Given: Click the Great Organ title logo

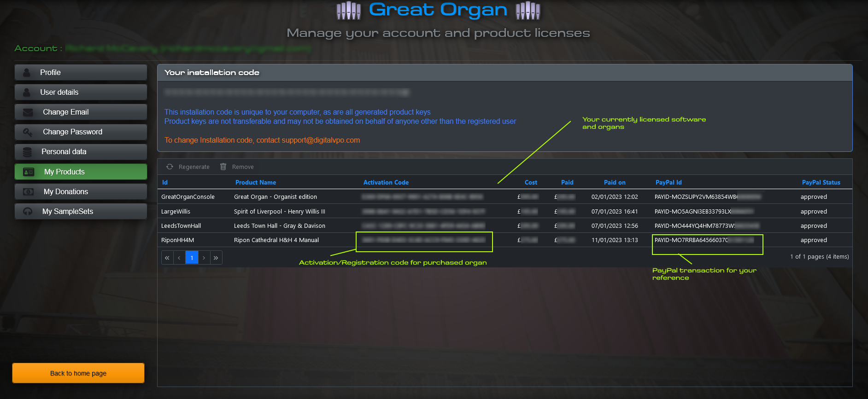Looking at the screenshot, I should pyautogui.click(x=438, y=10).
